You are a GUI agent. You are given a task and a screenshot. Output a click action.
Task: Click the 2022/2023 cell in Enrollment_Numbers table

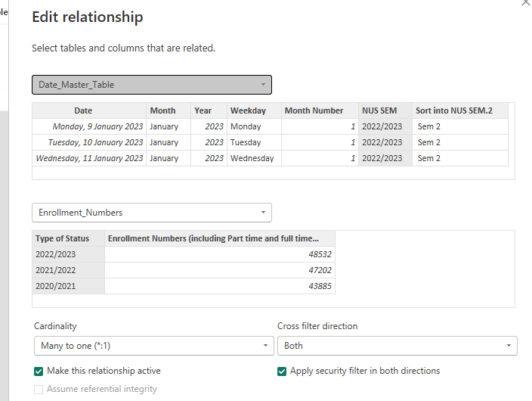click(69, 254)
